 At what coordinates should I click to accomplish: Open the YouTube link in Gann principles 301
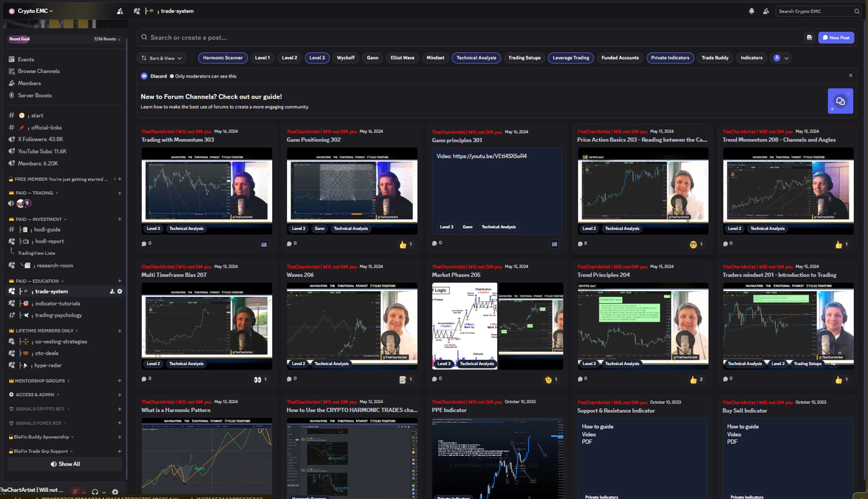point(490,156)
